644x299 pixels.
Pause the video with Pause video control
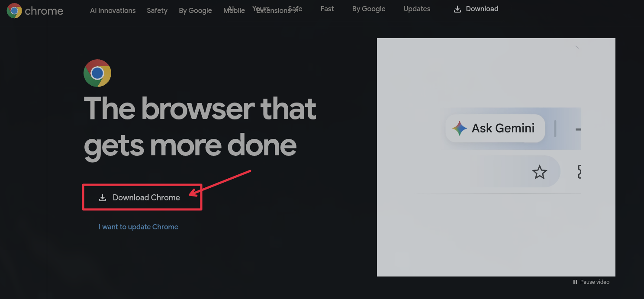[x=591, y=282]
